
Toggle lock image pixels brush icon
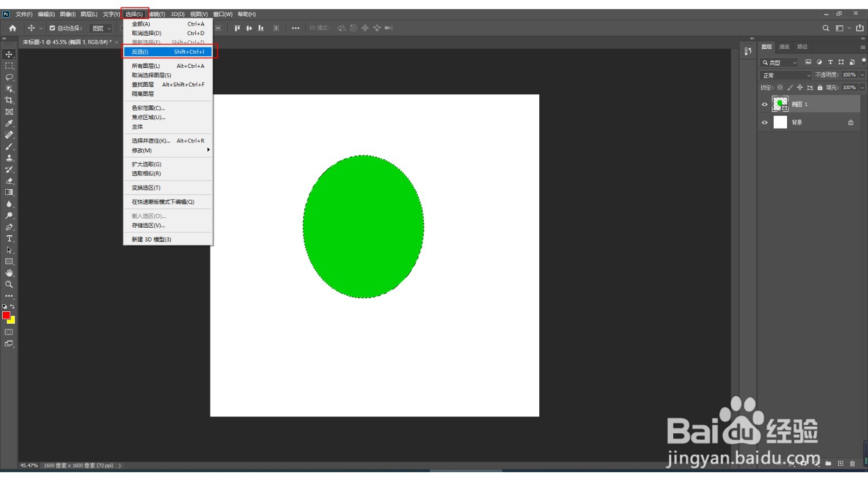(790, 87)
